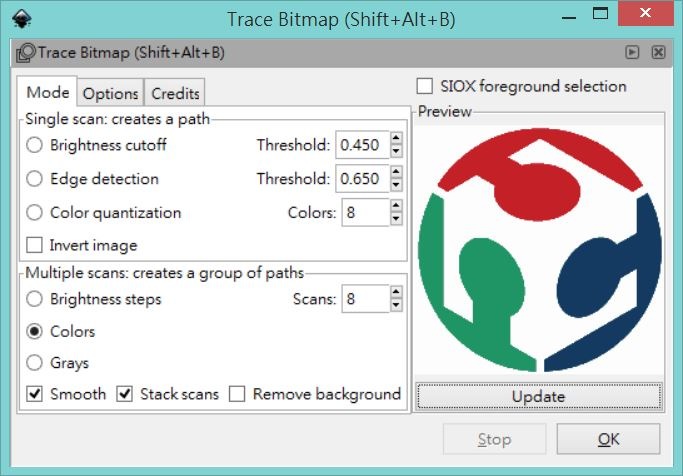Open the Options tab
This screenshot has width=683, height=476.
pos(110,94)
